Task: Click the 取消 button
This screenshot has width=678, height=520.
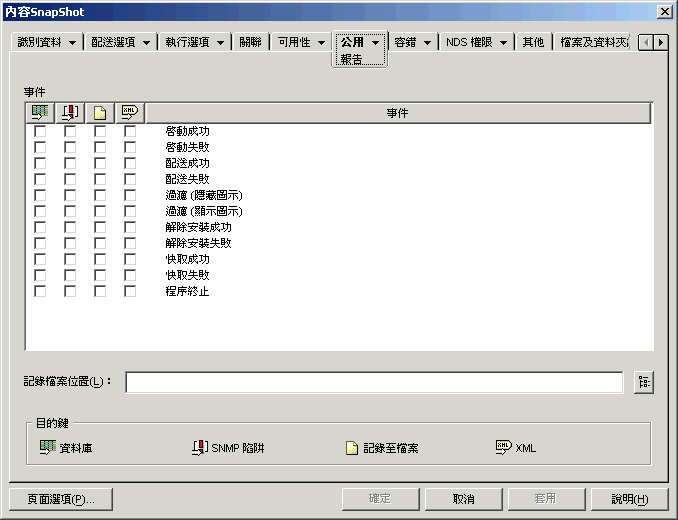Action: pyautogui.click(x=464, y=499)
